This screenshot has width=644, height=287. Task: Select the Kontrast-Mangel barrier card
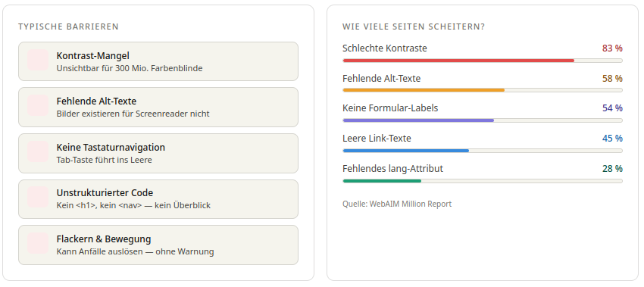[x=158, y=61]
